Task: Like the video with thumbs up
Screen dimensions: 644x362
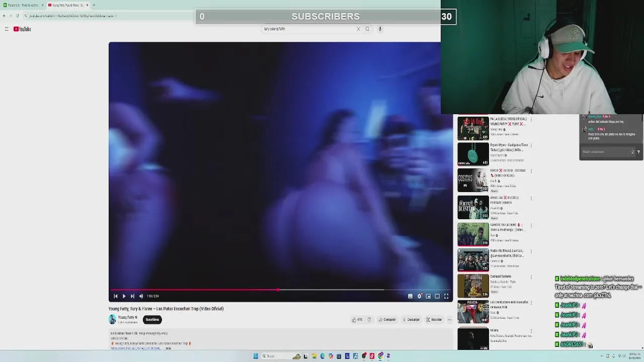Action: (357, 320)
